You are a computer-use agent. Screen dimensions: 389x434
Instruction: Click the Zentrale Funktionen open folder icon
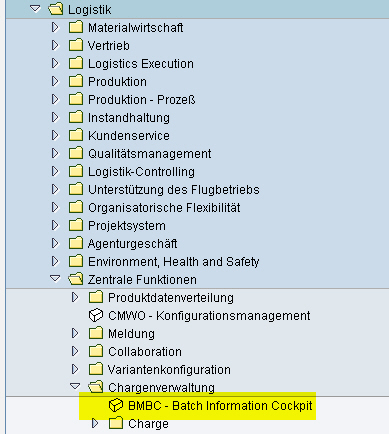point(76,279)
